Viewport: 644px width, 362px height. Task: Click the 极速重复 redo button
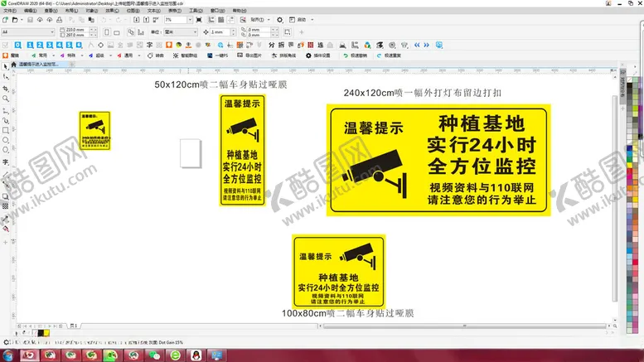pos(389,56)
